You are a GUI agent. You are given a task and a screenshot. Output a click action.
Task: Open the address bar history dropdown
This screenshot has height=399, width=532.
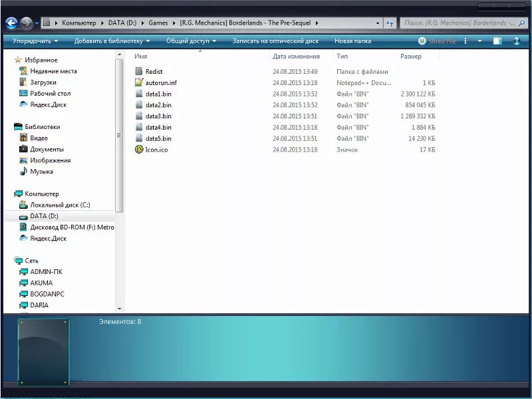(x=378, y=23)
